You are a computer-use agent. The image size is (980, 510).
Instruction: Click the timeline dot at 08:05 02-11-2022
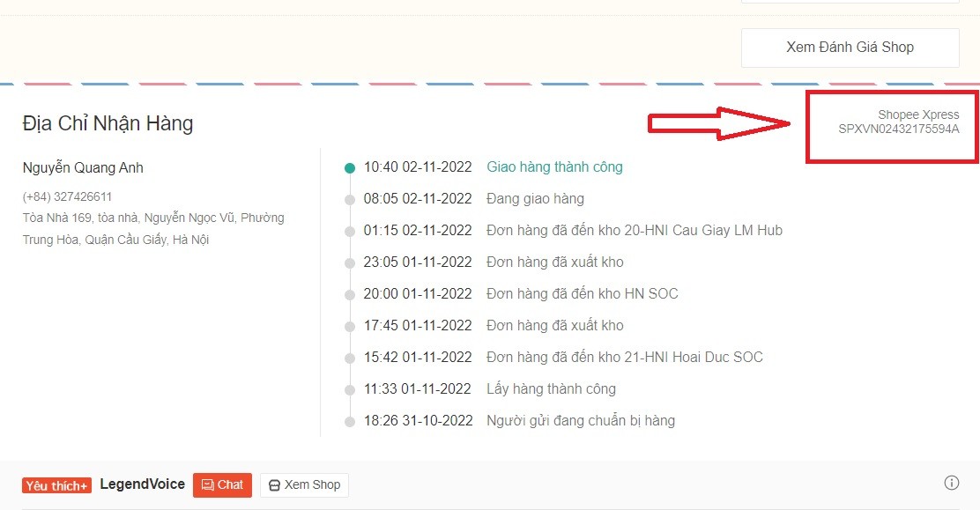[350, 199]
